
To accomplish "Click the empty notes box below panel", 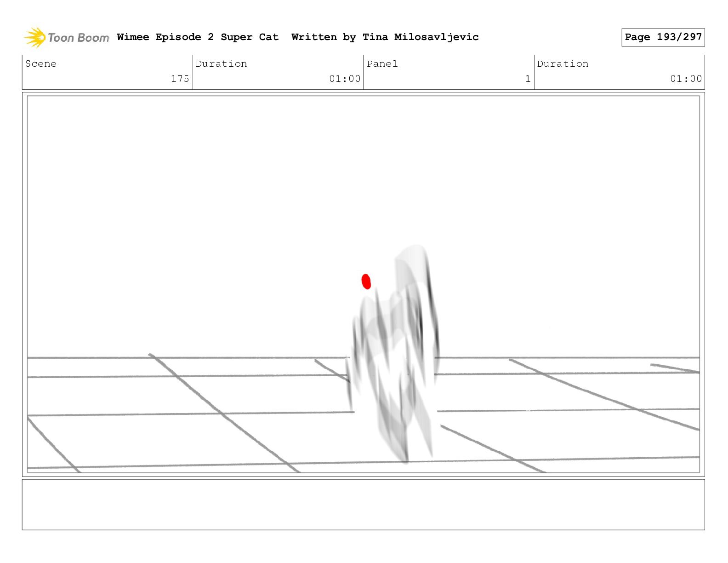I will [363, 505].
